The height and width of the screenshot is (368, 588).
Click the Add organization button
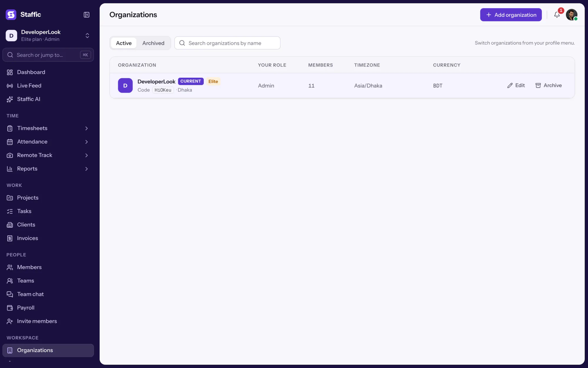click(x=511, y=15)
